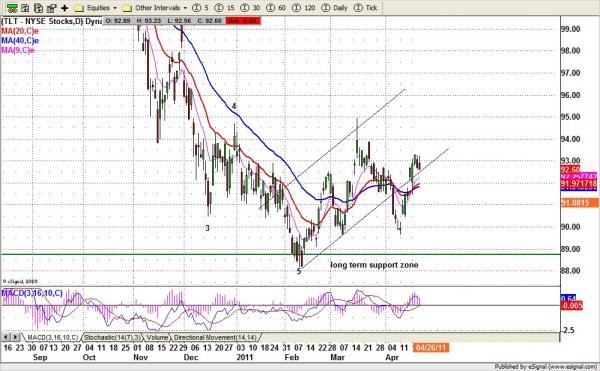Click the page icon left of the properties icon

[x=38, y=7]
